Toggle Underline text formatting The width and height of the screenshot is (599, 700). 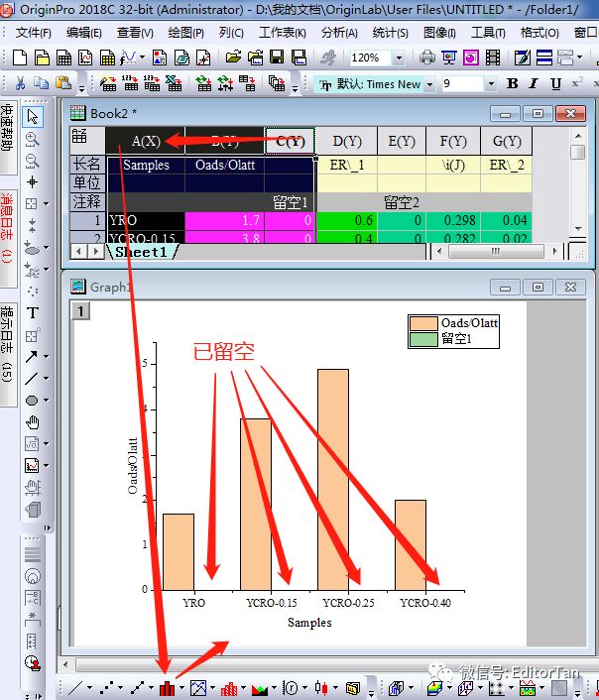[555, 83]
